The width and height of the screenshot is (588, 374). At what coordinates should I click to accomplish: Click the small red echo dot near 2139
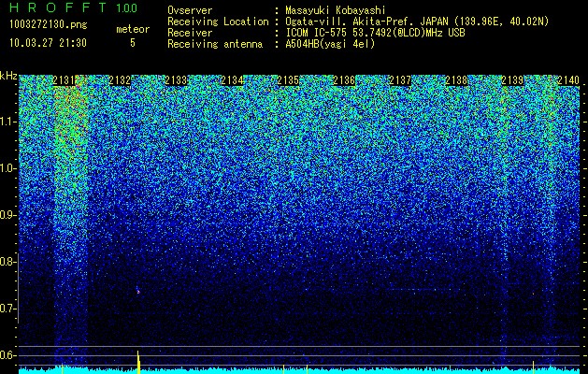tap(533, 294)
